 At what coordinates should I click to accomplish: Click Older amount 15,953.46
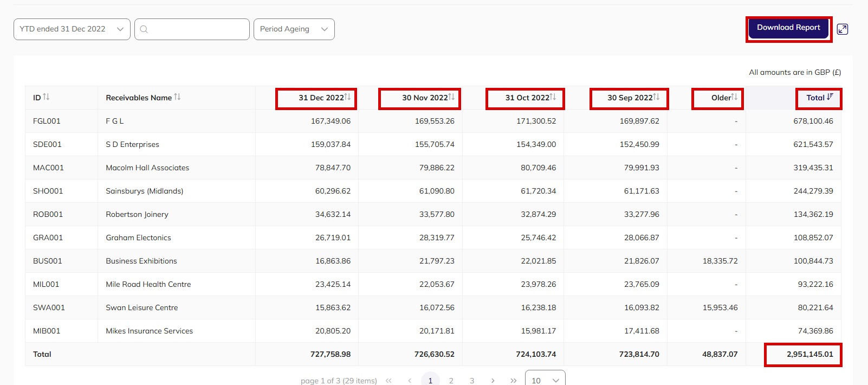720,307
